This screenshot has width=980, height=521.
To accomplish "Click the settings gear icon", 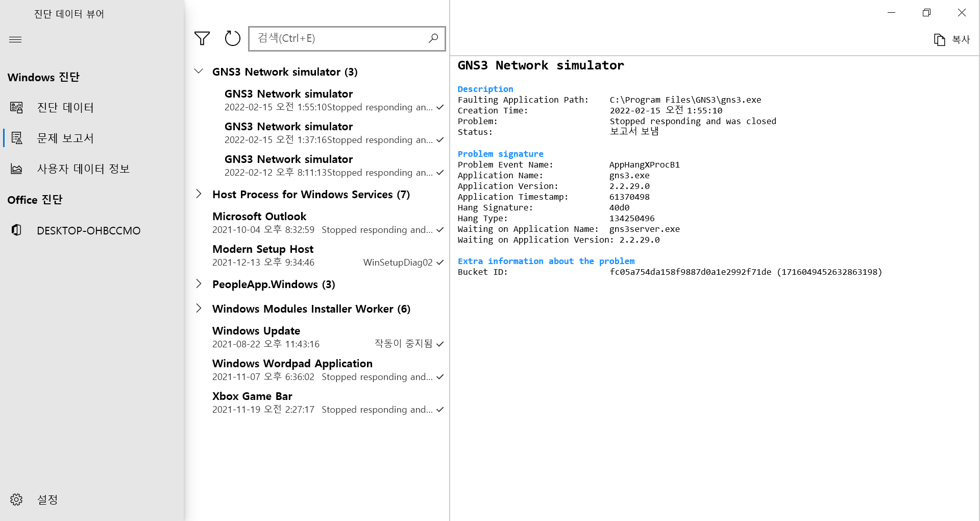I will click(16, 499).
